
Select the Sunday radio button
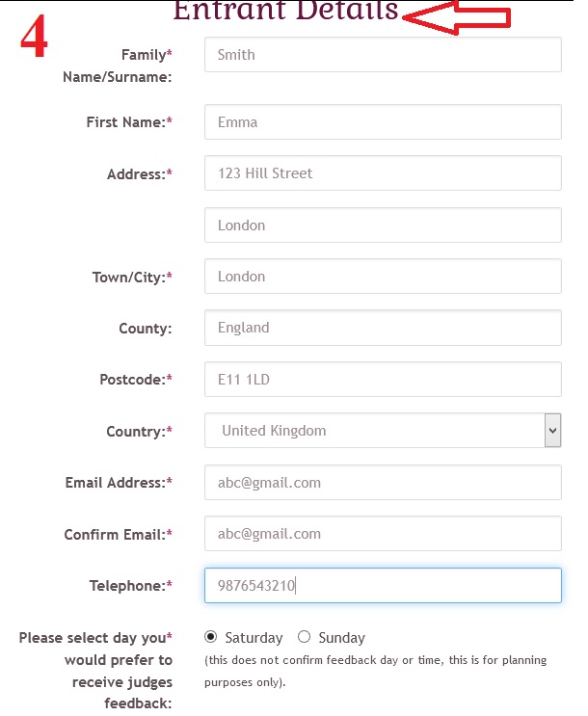click(305, 637)
